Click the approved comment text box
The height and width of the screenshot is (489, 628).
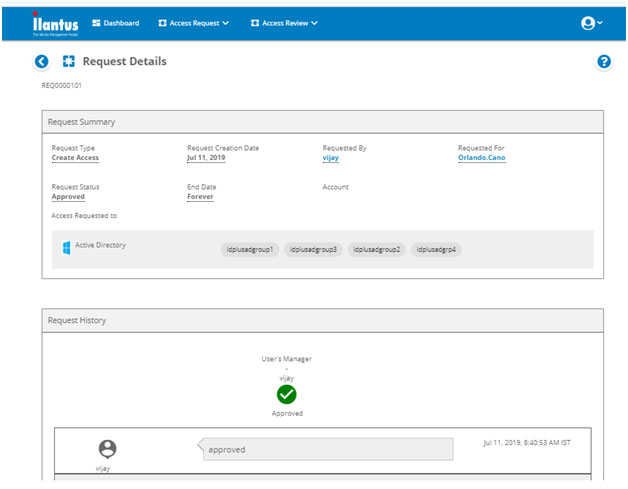[x=328, y=449]
